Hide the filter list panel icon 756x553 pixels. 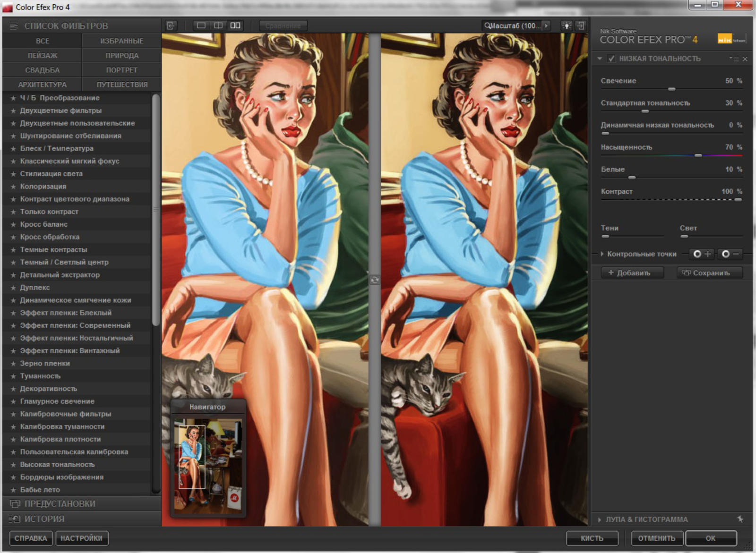pos(171,26)
